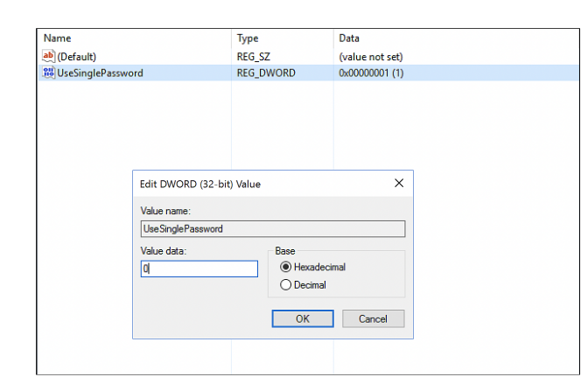Screen dimensions: 588x384
Task: Click the Value data input field
Action: click(199, 269)
